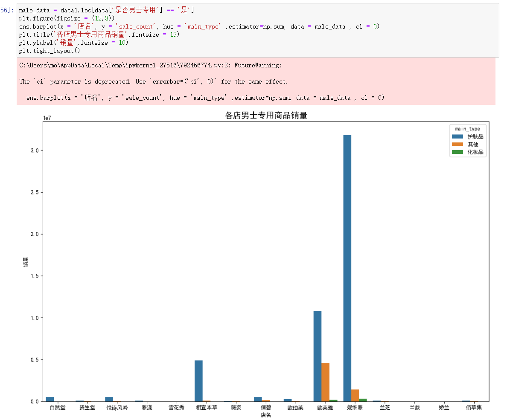Click the plt.figure(figsize) code line
The image size is (507, 420).
[x=67, y=18]
